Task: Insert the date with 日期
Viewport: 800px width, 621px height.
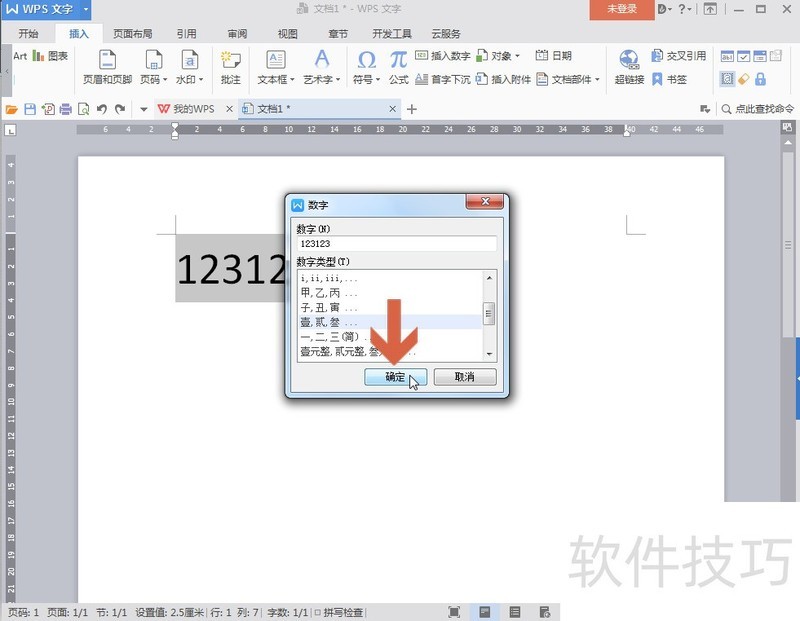Action: coord(554,56)
